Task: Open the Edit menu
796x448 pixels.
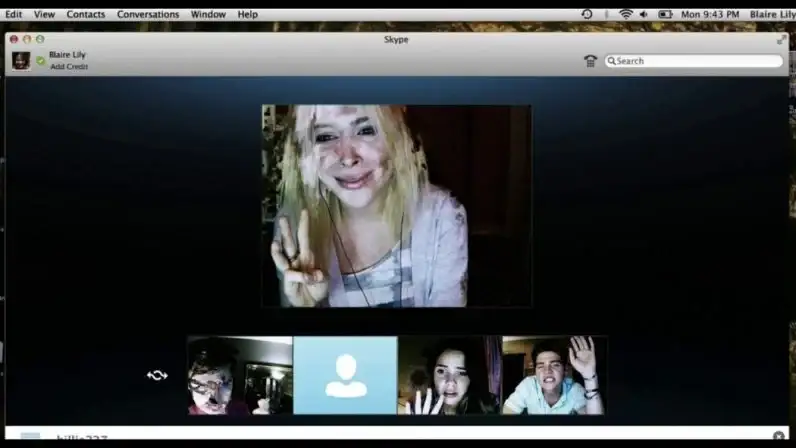Action: [14, 14]
